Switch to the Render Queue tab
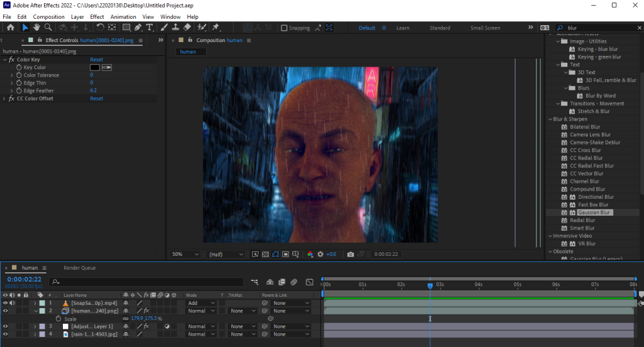 point(80,268)
